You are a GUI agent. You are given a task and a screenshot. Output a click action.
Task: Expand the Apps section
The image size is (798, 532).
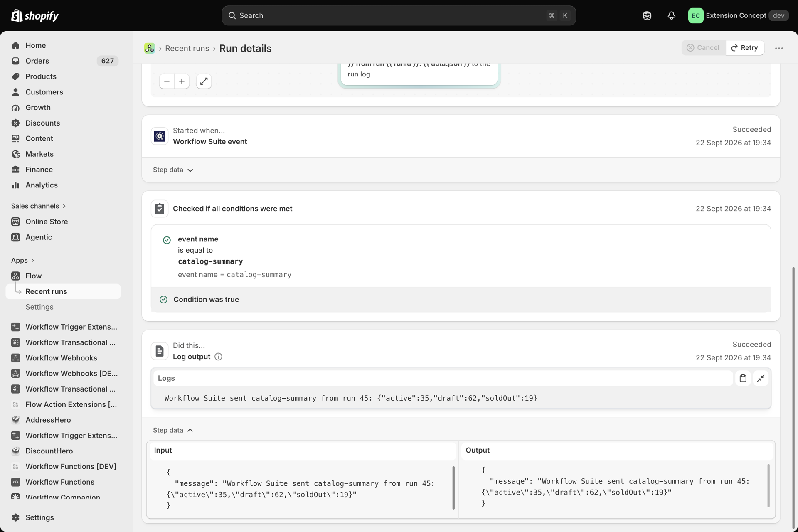22,260
